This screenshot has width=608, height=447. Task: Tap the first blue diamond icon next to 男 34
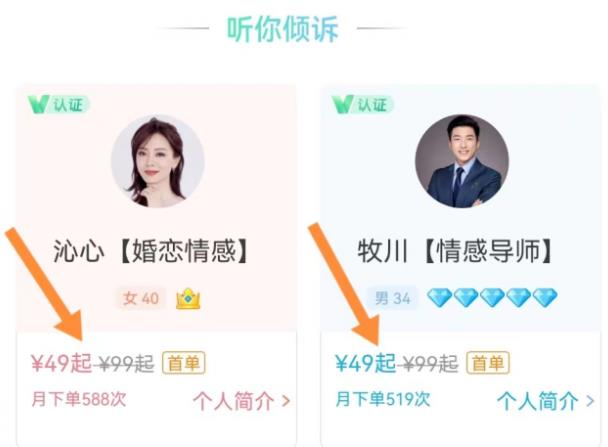(439, 298)
